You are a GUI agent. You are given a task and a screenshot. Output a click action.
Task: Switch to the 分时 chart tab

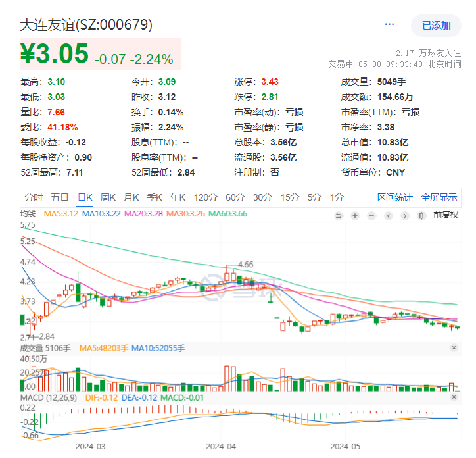tap(34, 197)
